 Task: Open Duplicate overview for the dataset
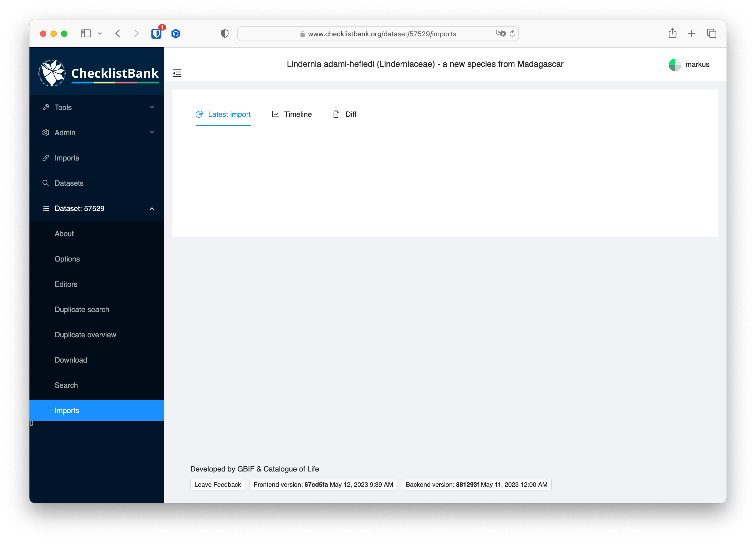point(85,334)
